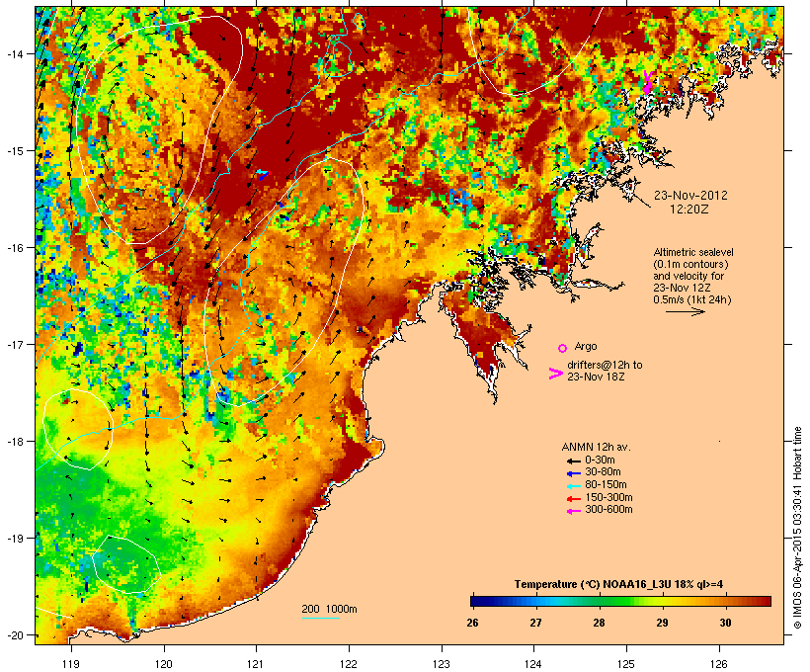
Task: Click the drifters@12h to label
Action: (x=605, y=365)
